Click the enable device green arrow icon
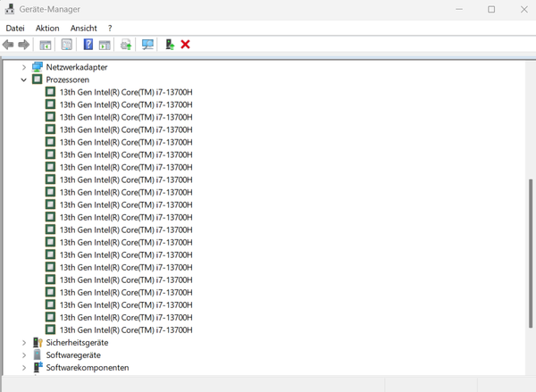The image size is (536, 392). pos(170,44)
